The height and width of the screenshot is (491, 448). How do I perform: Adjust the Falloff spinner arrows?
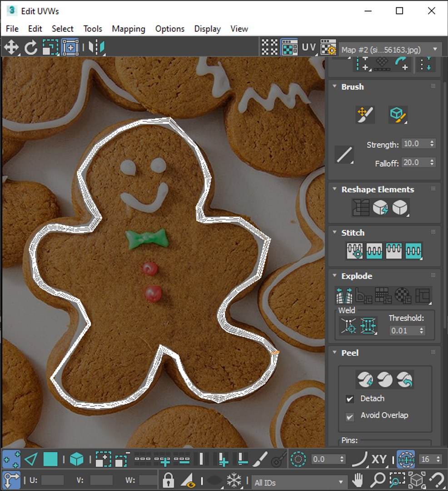coord(432,162)
